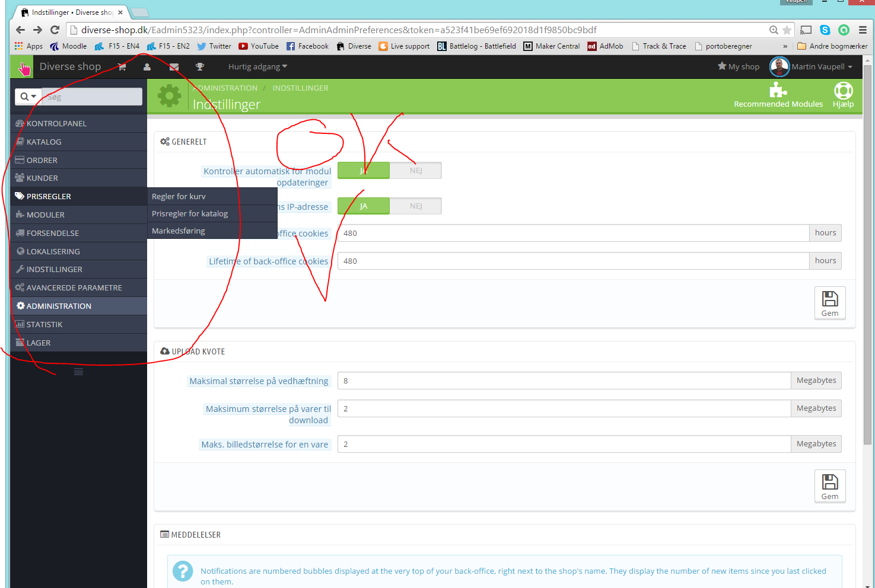Set module update check to JA

[x=364, y=171]
